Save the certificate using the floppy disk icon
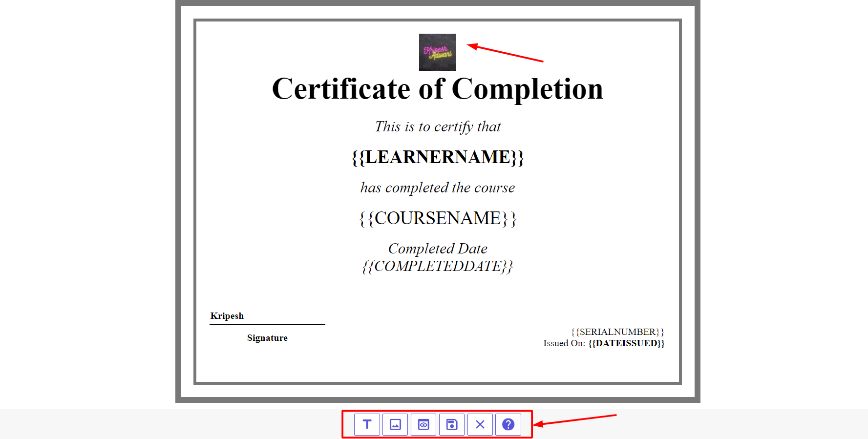 tap(452, 424)
